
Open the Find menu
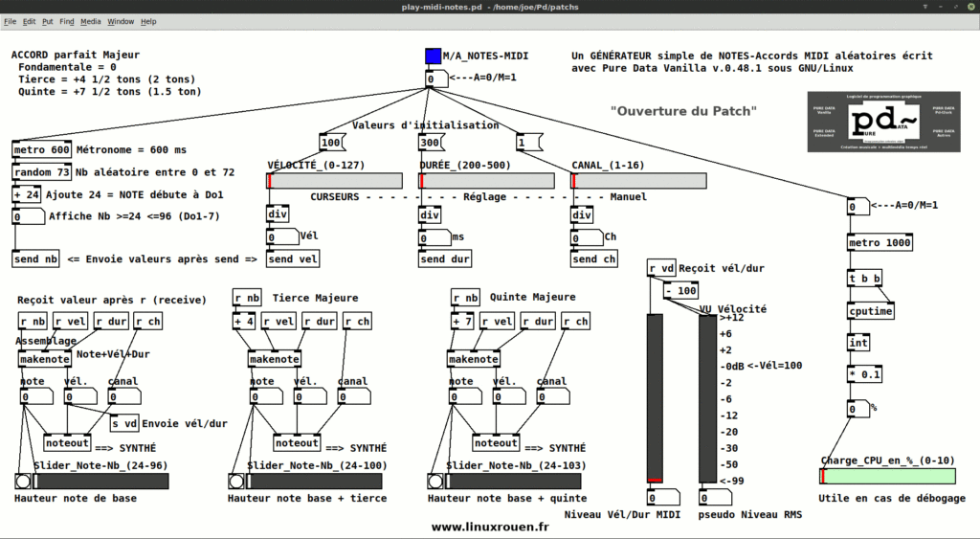tap(67, 21)
